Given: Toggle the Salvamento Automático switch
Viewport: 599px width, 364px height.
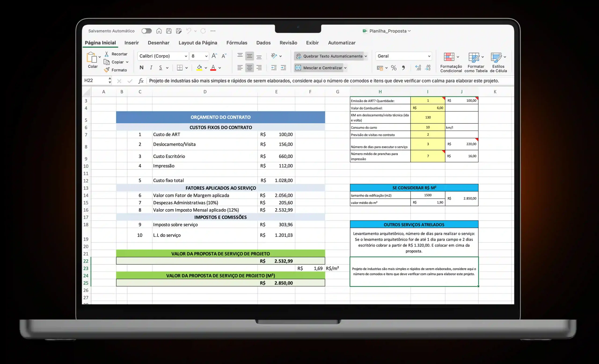Looking at the screenshot, I should click(x=146, y=31).
